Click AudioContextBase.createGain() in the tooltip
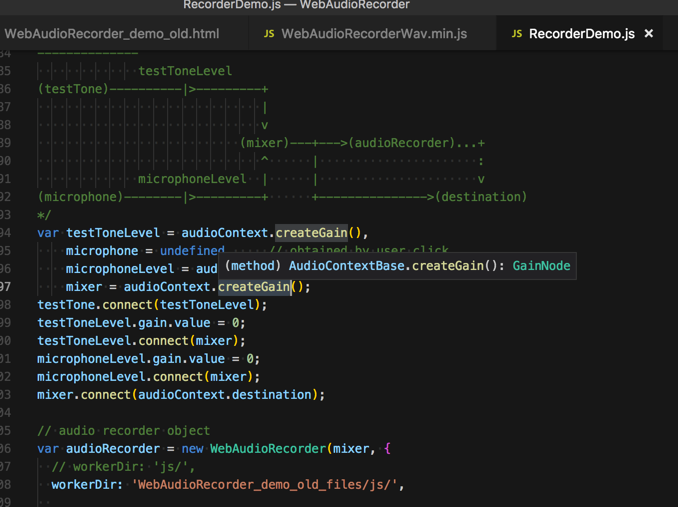The width and height of the screenshot is (678, 507). [393, 266]
